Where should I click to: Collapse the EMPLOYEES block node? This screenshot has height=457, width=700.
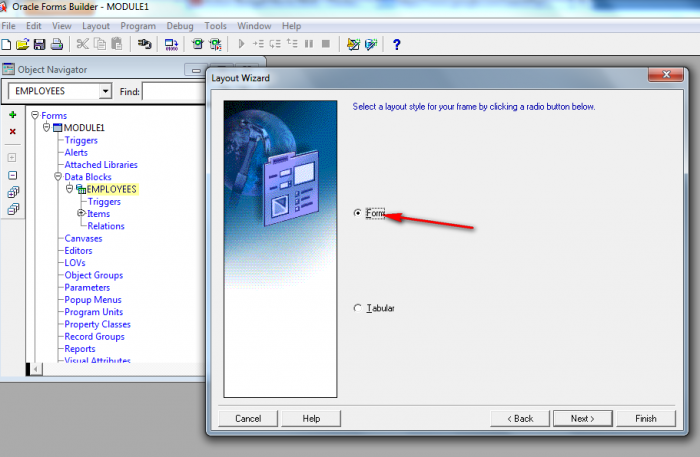(x=70, y=188)
